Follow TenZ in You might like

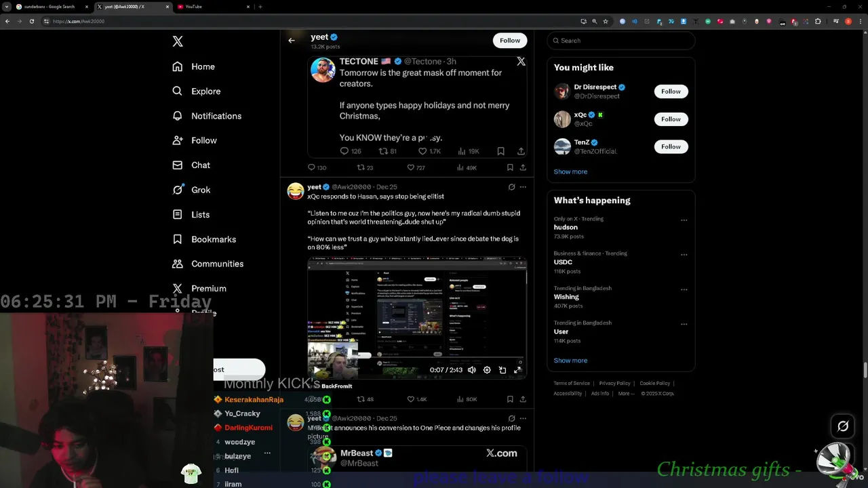coord(671,146)
